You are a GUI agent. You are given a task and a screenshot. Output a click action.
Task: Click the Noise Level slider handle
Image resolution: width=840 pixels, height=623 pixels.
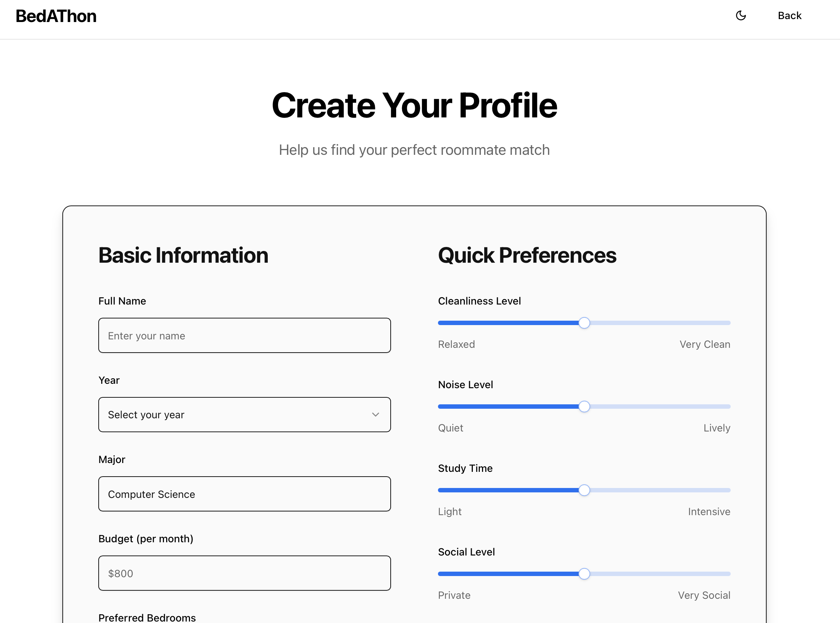coord(584,407)
